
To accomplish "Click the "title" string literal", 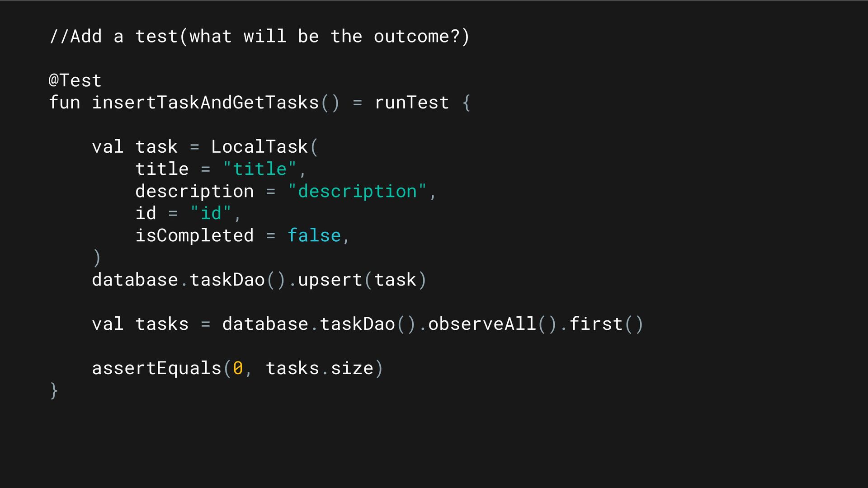I will tap(259, 169).
